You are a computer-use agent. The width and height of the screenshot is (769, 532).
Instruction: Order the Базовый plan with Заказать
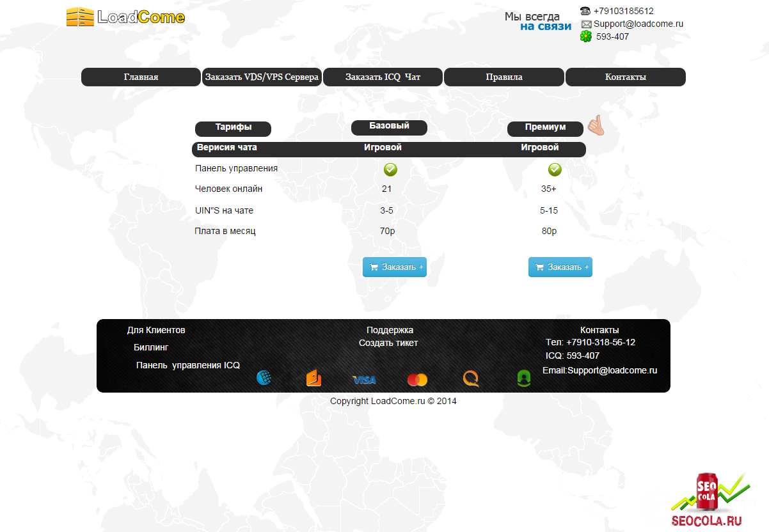pos(395,267)
